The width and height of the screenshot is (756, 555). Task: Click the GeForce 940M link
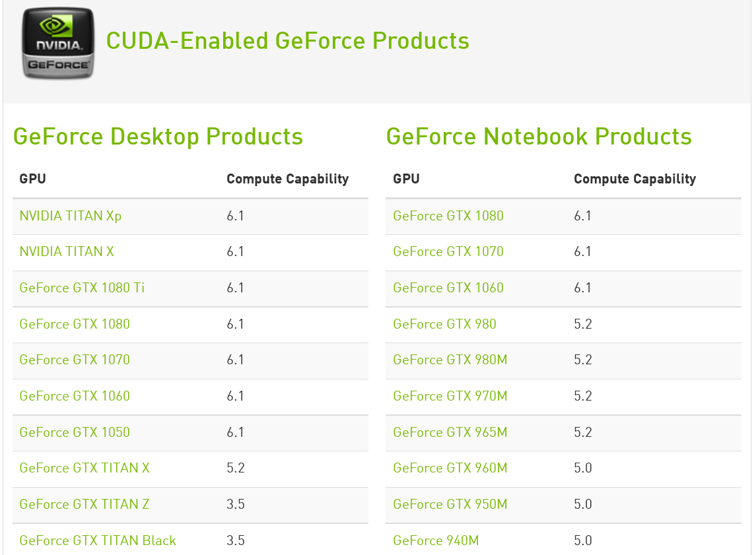click(x=436, y=540)
